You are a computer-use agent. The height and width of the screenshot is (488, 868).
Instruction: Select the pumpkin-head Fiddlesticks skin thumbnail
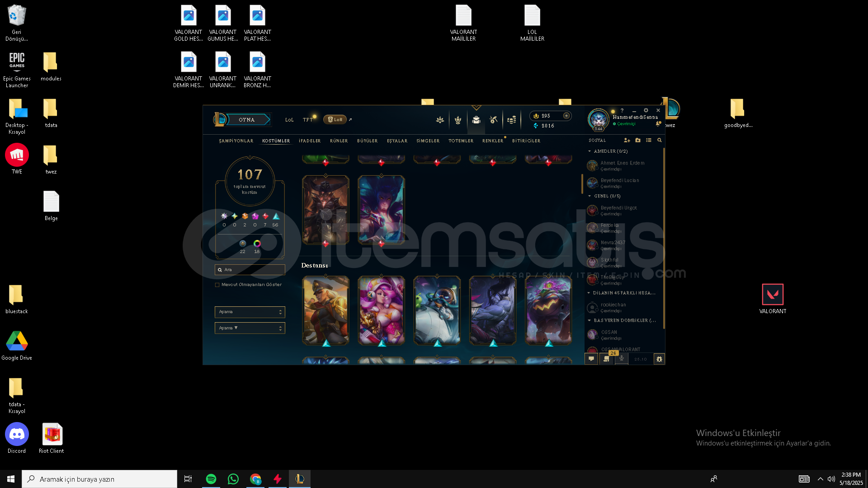[x=548, y=311]
